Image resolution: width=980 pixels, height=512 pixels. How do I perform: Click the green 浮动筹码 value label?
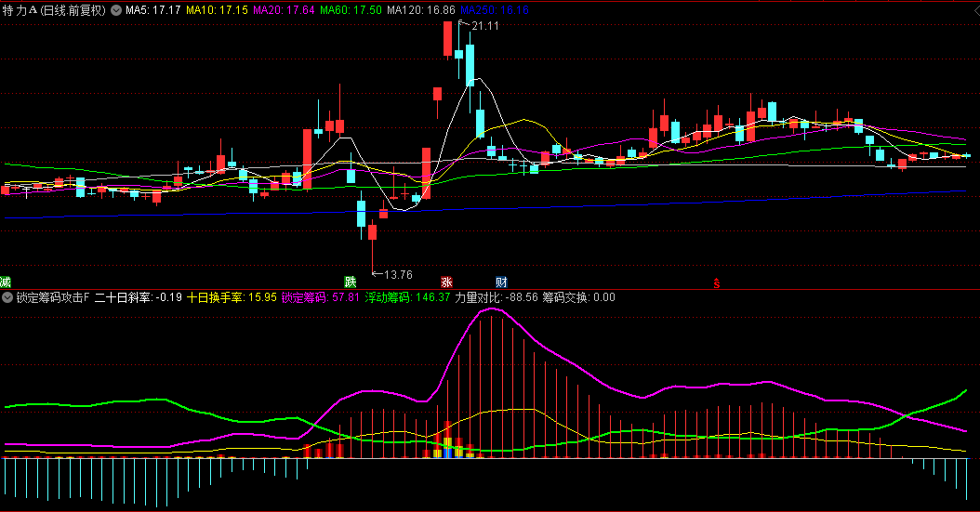(407, 298)
